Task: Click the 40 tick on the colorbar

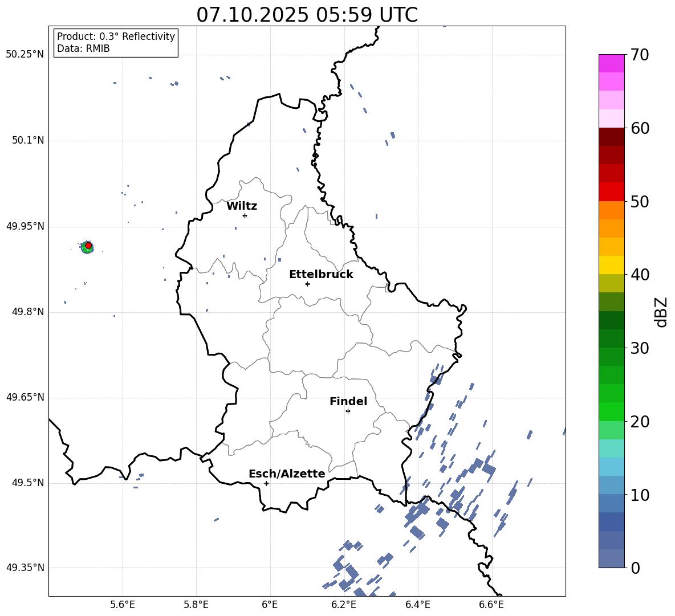Action: 640,275
